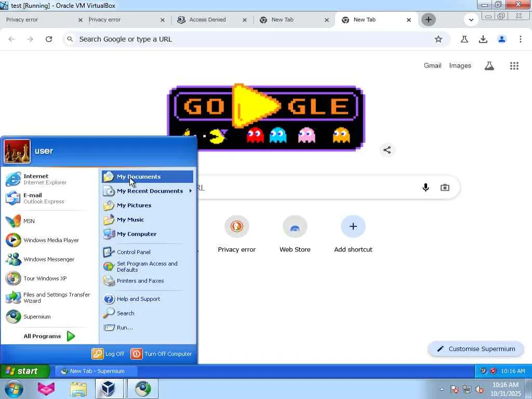532x399 pixels.
Task: Bookmark this page with the star
Action: tap(438, 39)
